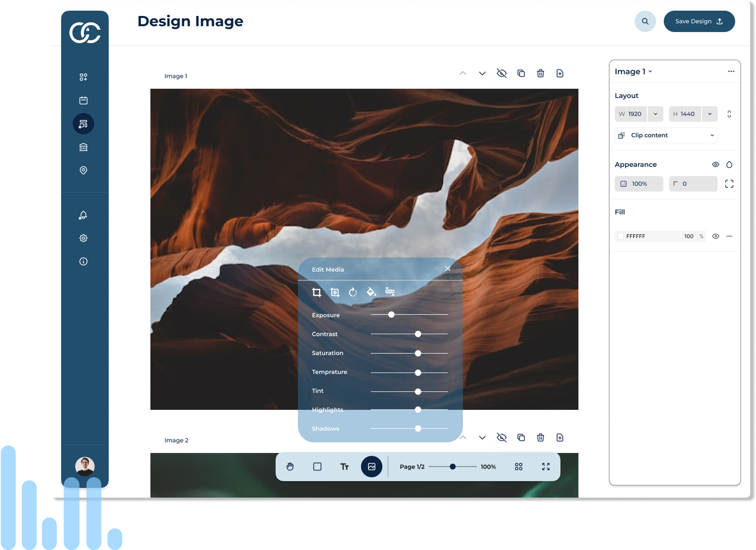Duplicate Image 1 with copy icon
Viewport: 756px width, 550px height.
(x=521, y=73)
